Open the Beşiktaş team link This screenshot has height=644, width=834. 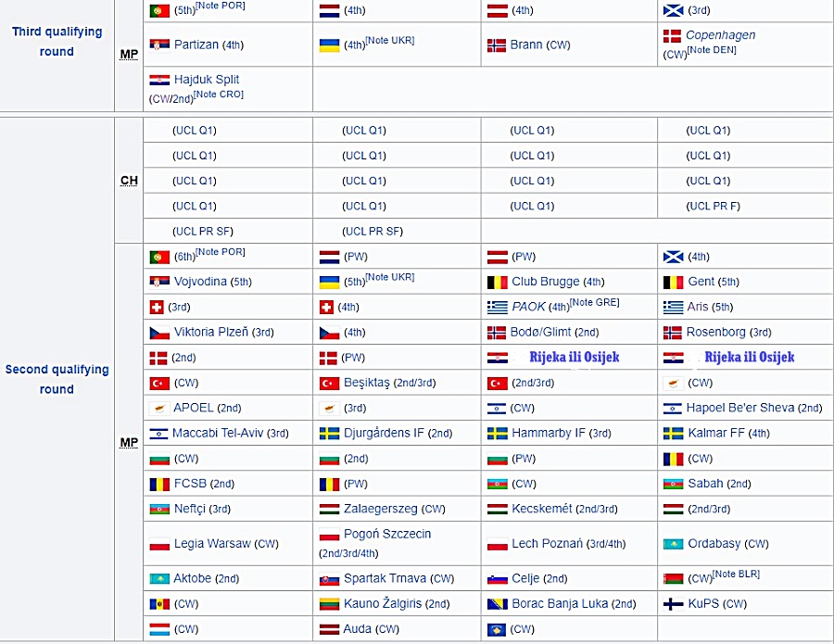point(366,383)
